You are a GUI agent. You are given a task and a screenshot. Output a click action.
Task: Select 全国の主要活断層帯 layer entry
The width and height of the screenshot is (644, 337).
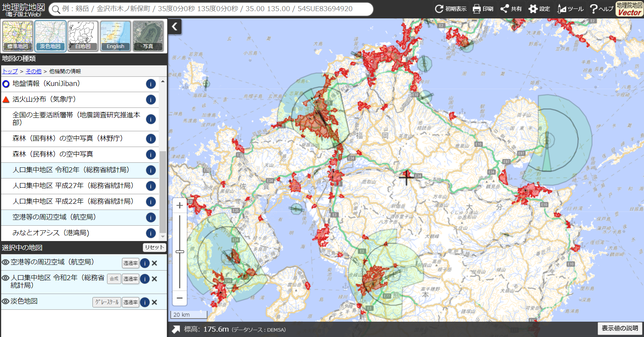(x=76, y=119)
